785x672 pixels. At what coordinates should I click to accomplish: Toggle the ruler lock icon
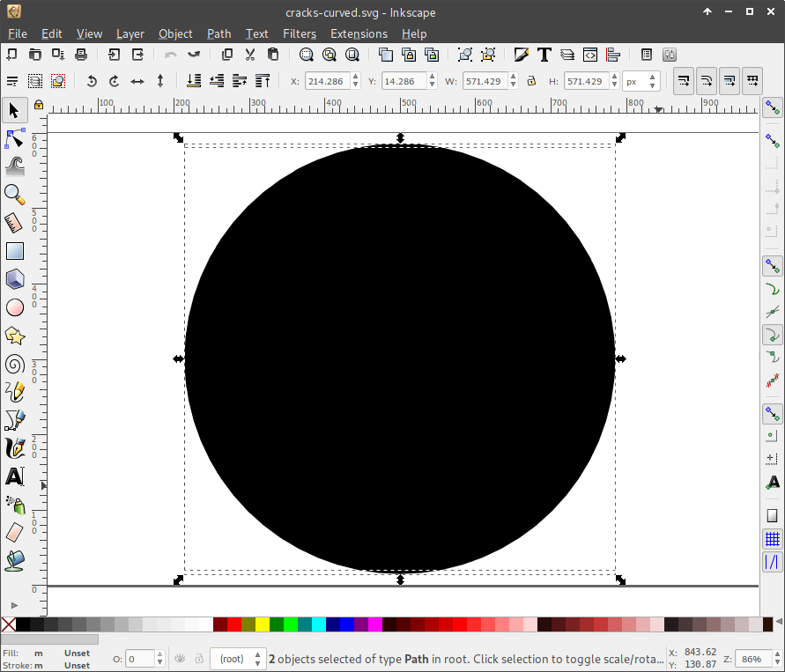click(x=38, y=104)
